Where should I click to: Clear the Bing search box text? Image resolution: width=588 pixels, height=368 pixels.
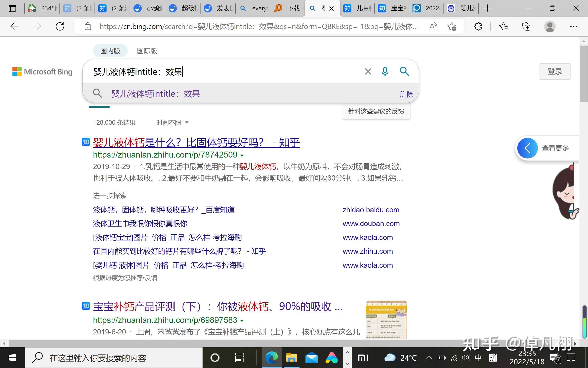point(368,72)
